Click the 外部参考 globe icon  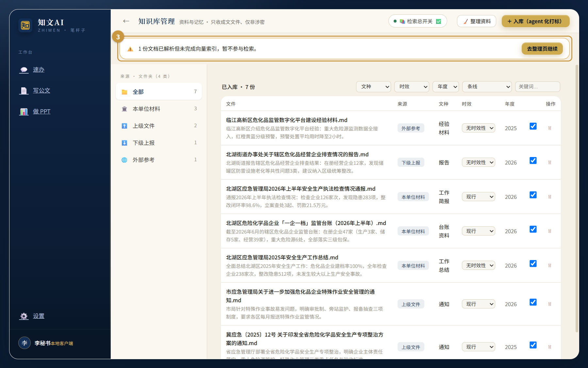click(124, 160)
